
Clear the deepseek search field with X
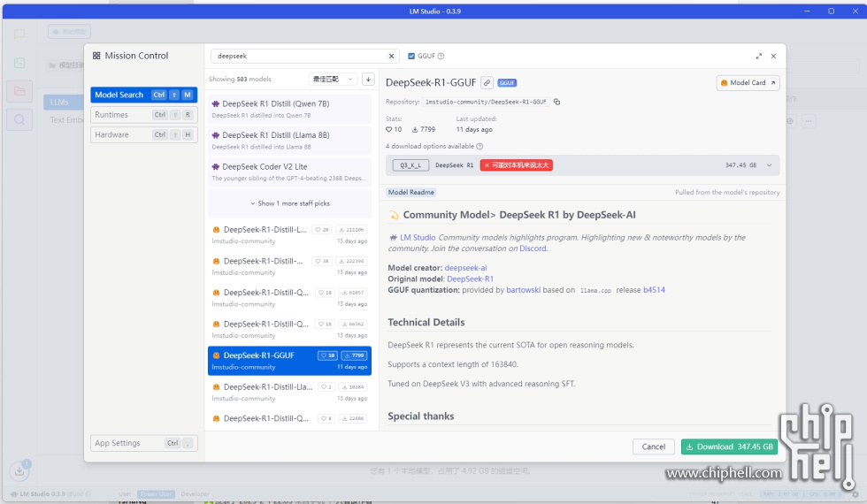point(391,56)
